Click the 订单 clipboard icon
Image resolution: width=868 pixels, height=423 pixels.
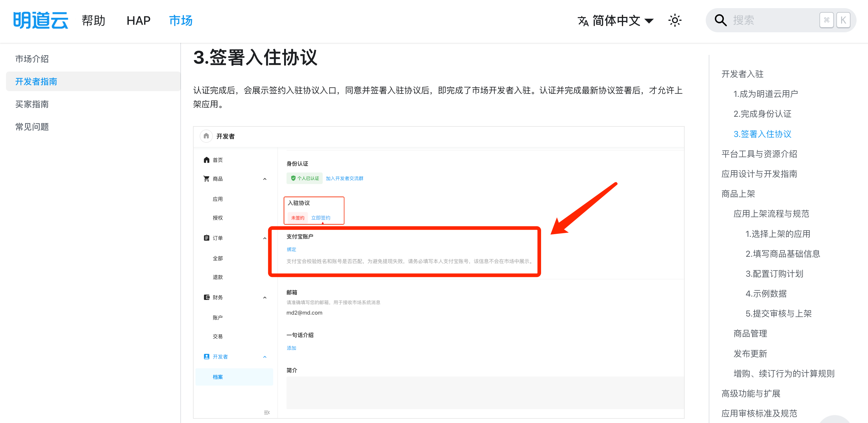point(207,238)
